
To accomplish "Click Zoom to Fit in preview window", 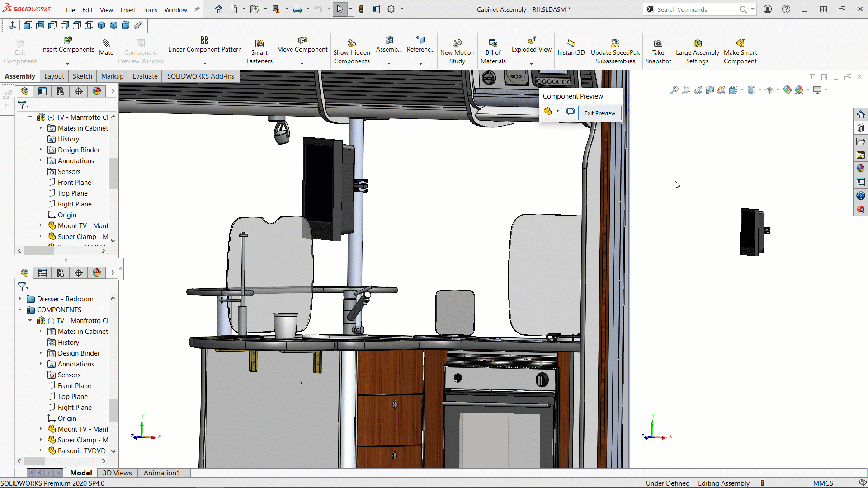I will pyautogui.click(x=675, y=90).
